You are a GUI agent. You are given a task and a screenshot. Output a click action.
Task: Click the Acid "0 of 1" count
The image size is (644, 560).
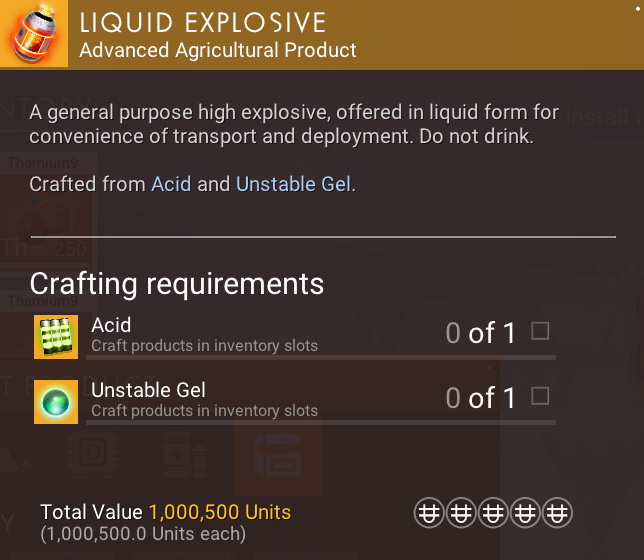pos(480,333)
